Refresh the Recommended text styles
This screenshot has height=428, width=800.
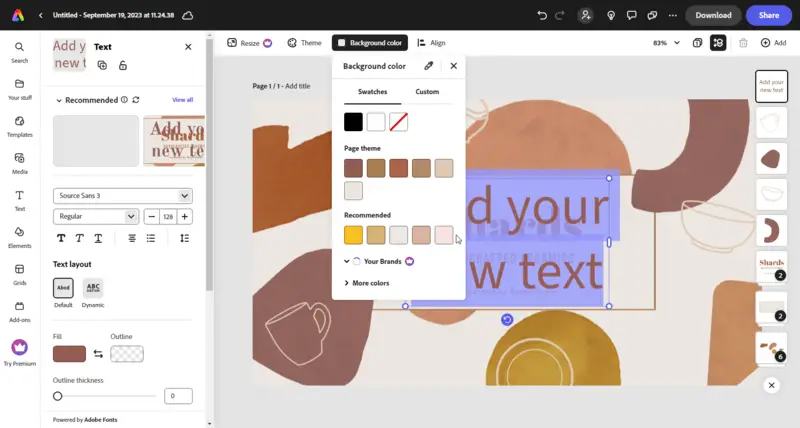pyautogui.click(x=136, y=100)
